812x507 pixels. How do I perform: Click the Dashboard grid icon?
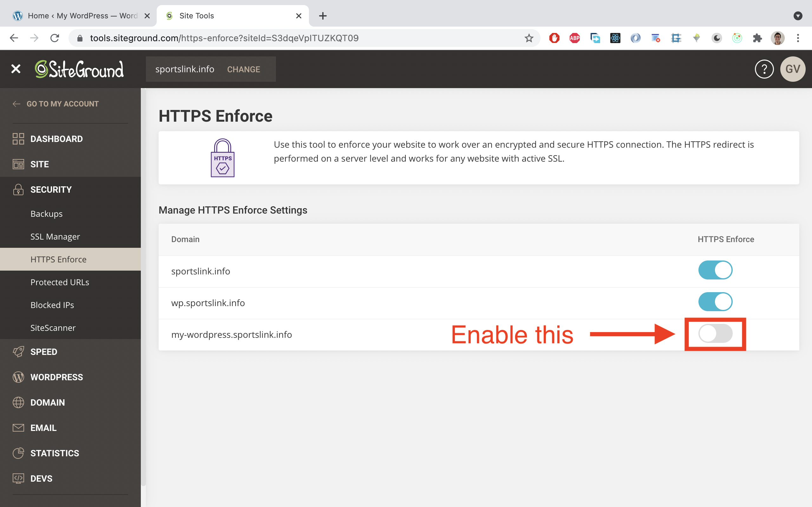[18, 138]
